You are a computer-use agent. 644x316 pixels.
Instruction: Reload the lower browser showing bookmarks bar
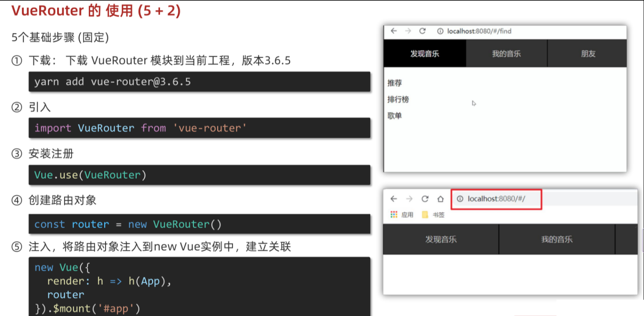coord(425,199)
